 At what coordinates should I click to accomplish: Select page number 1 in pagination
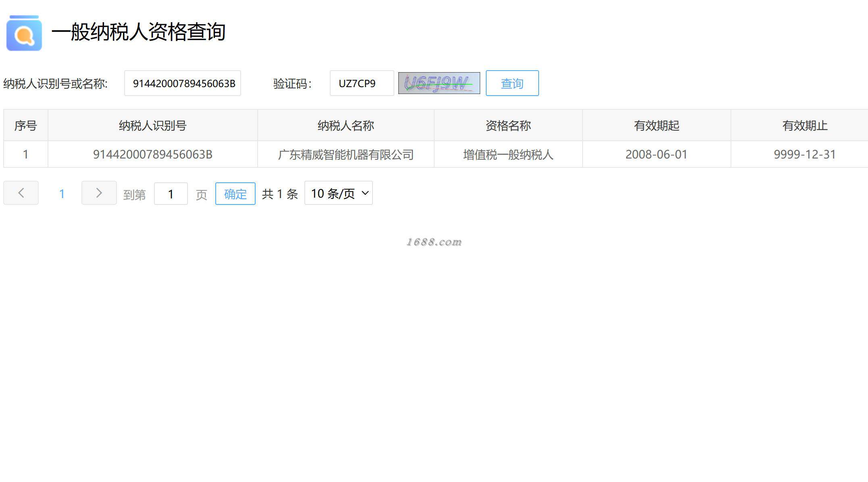point(62,194)
